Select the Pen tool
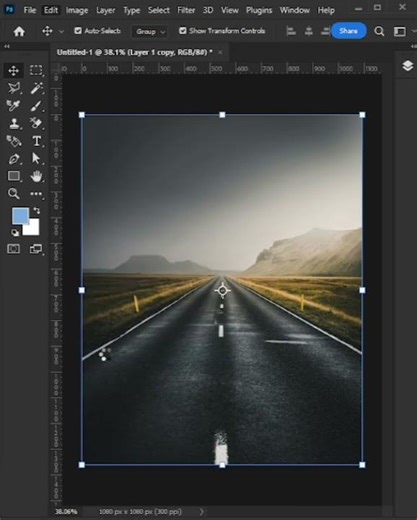Screen dimensions: 417x520 pyautogui.click(x=14, y=159)
